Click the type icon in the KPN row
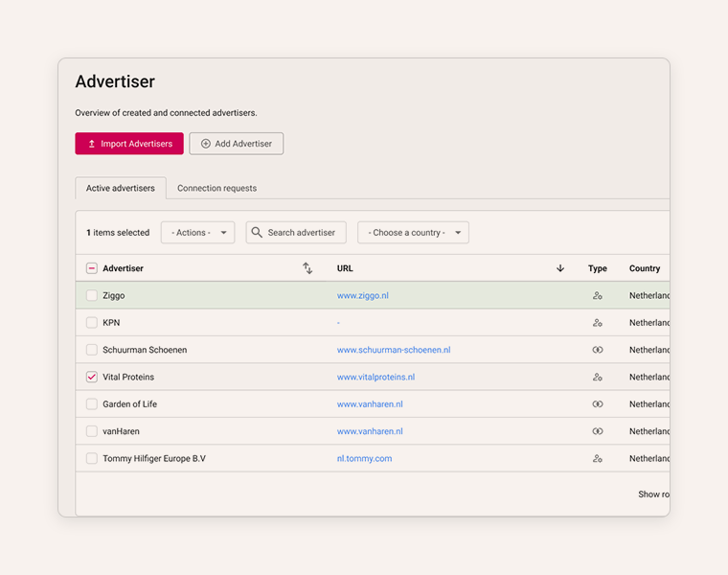The height and width of the screenshot is (575, 728). click(598, 323)
